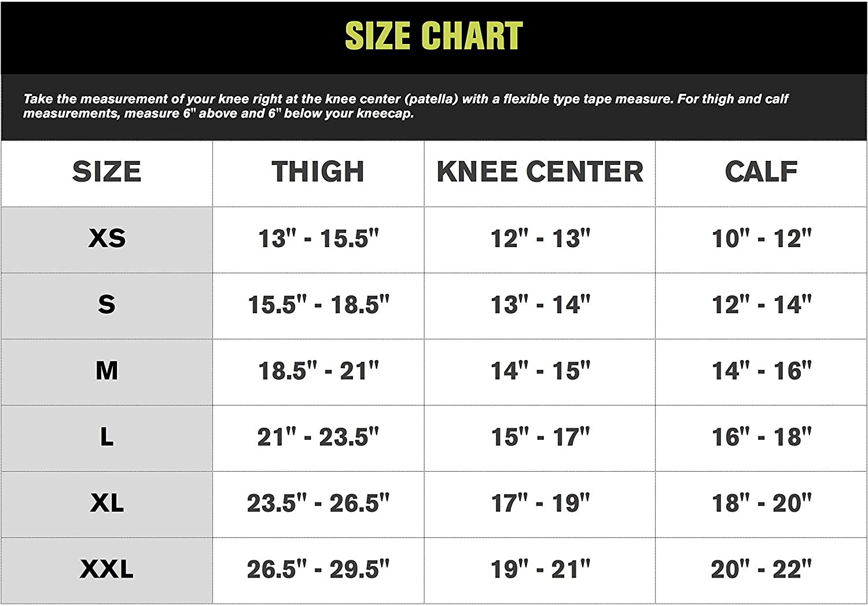Viewport: 868px width, 606px height.
Task: Click the CALF column header
Action: point(762,172)
